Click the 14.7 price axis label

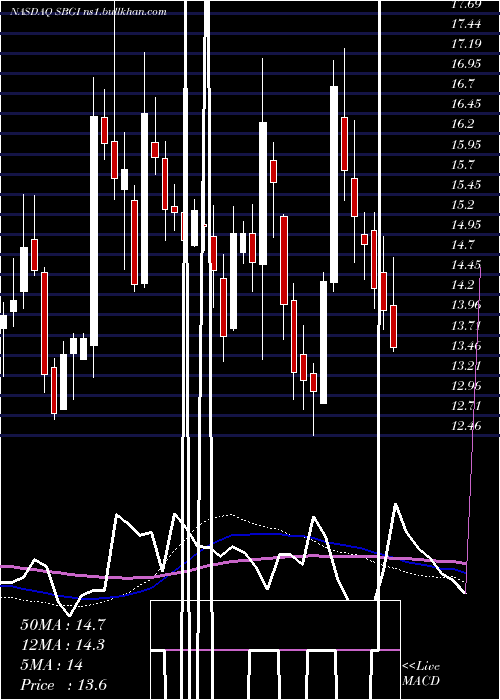463,245
